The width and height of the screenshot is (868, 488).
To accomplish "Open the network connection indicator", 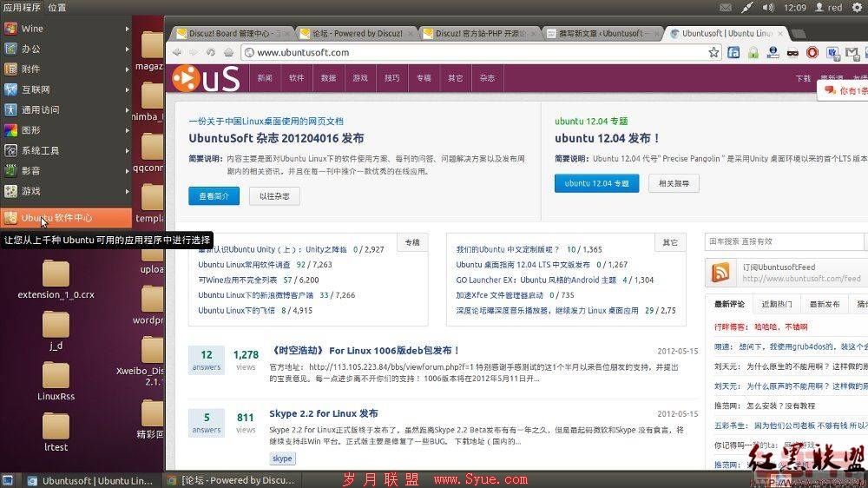I will click(746, 7).
